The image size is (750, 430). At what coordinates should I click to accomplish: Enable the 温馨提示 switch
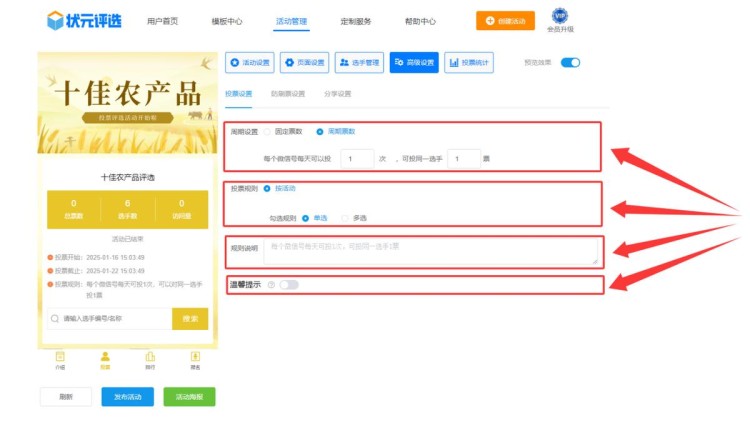point(289,285)
